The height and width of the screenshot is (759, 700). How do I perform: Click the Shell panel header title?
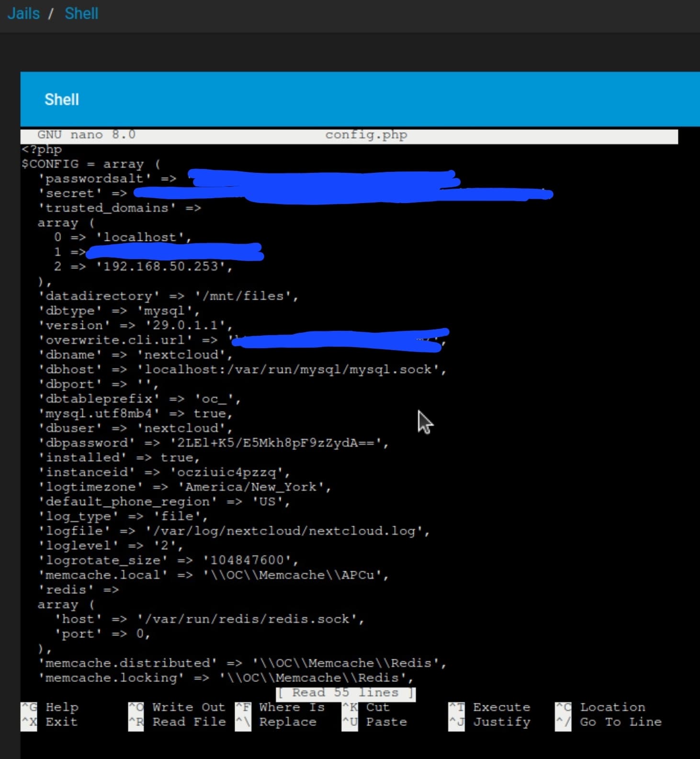pos(62,100)
